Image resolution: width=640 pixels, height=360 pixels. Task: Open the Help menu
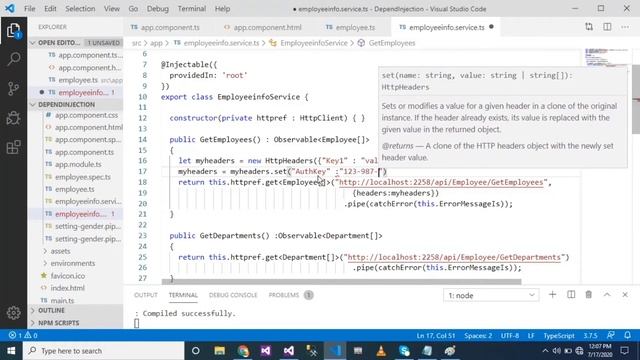point(222,9)
